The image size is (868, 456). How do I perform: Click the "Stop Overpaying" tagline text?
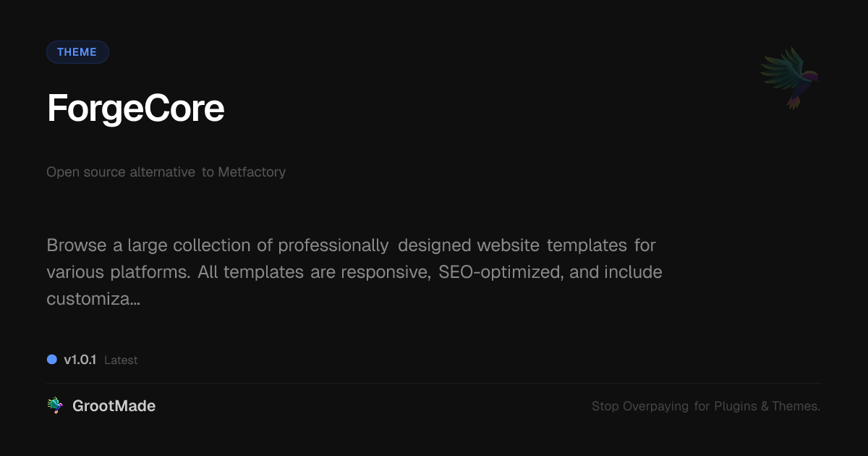click(640, 407)
